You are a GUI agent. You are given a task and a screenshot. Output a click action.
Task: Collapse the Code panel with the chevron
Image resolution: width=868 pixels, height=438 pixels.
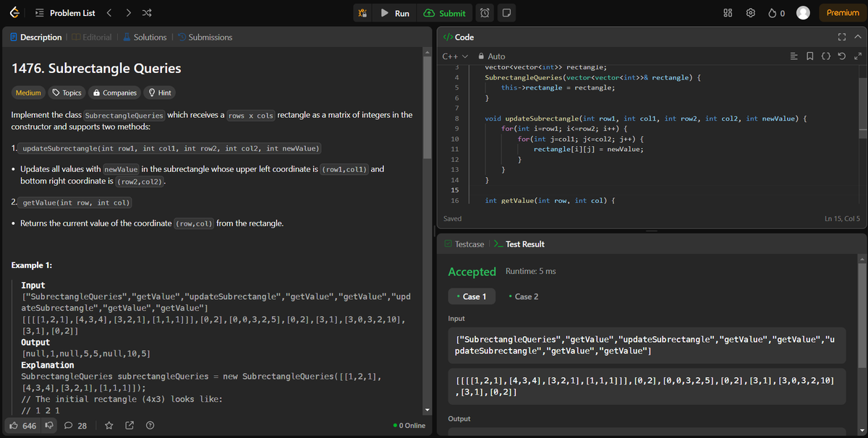pyautogui.click(x=856, y=36)
